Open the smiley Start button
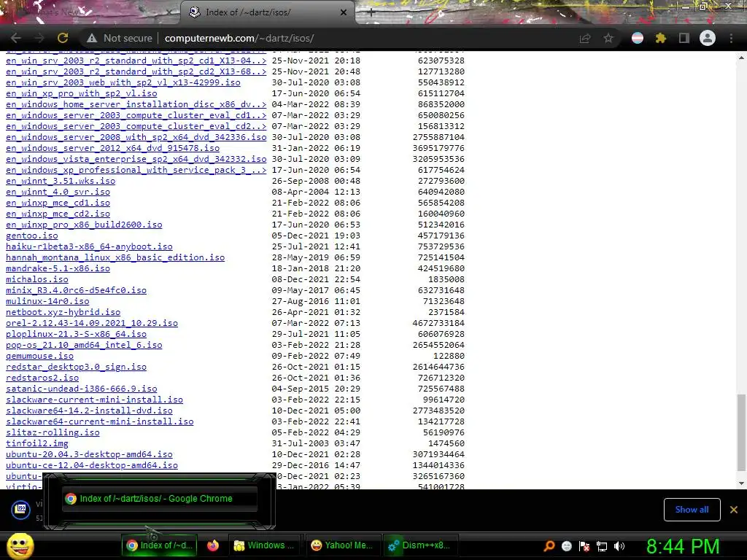This screenshot has width=747, height=560. [x=20, y=545]
